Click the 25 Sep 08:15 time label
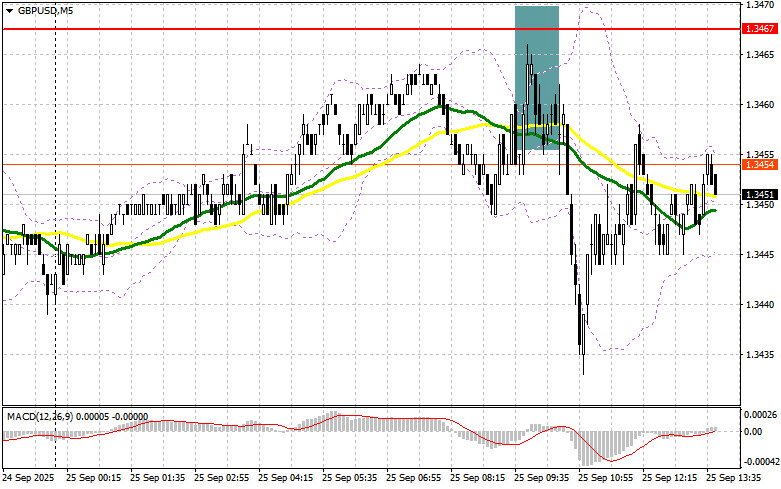This screenshot has width=781, height=489. tap(478, 478)
